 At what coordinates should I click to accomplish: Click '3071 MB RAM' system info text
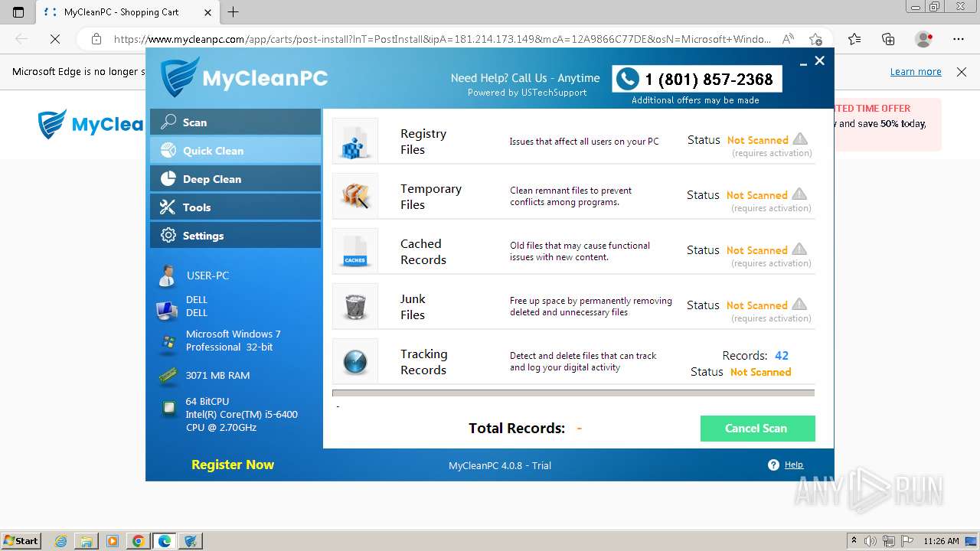tap(217, 376)
